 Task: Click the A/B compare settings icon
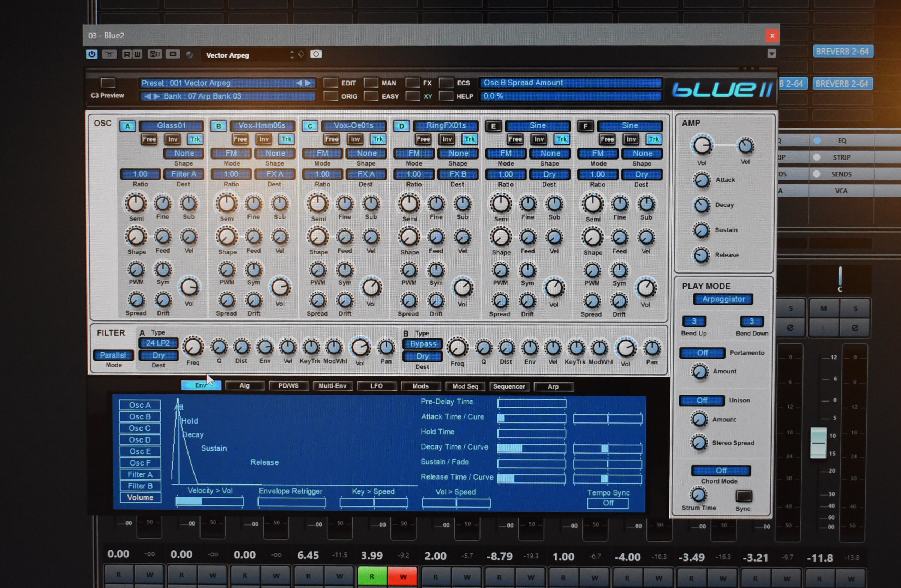point(154,54)
